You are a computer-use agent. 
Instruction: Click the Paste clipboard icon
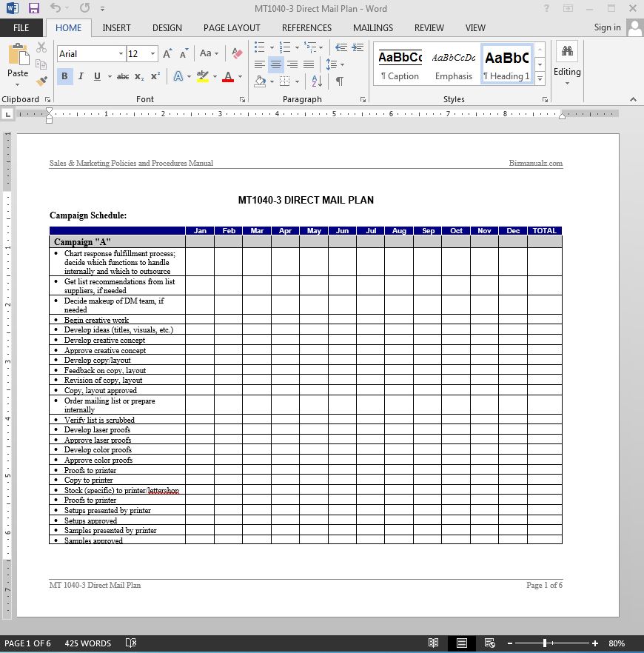[19, 54]
